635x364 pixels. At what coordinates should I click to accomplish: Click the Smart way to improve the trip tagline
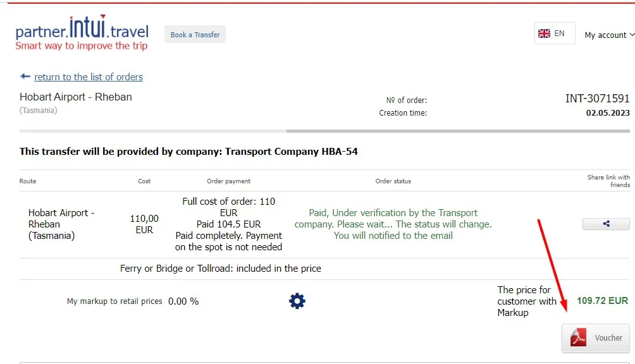81,46
